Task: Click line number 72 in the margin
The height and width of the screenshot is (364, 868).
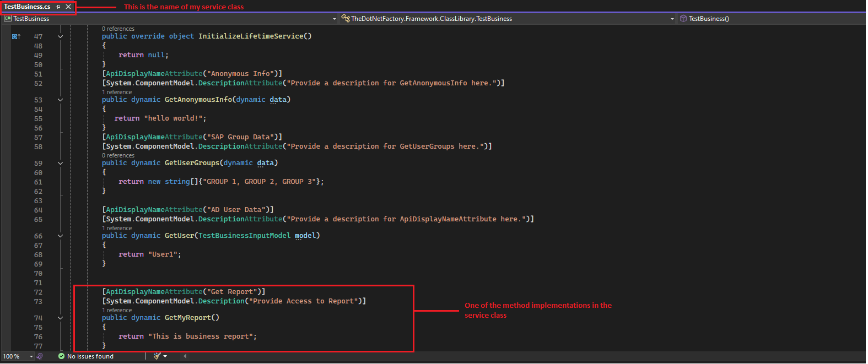Action: click(x=38, y=292)
